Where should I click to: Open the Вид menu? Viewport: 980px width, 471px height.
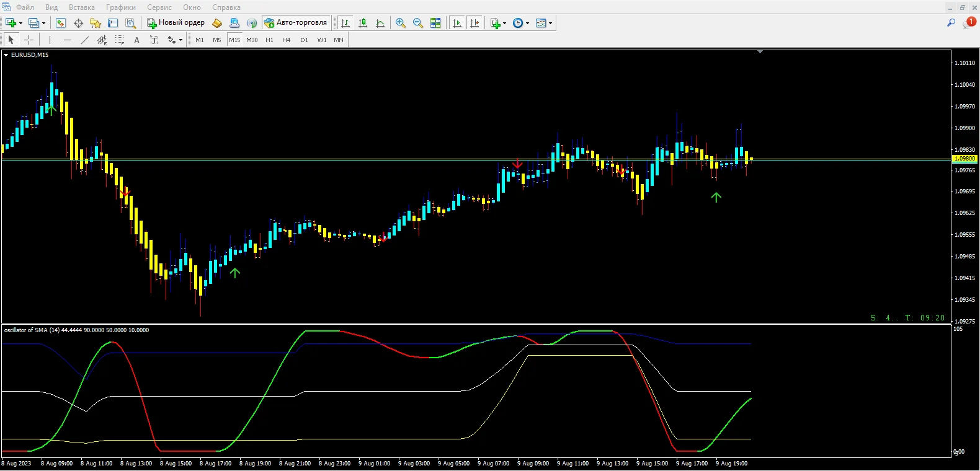point(51,7)
